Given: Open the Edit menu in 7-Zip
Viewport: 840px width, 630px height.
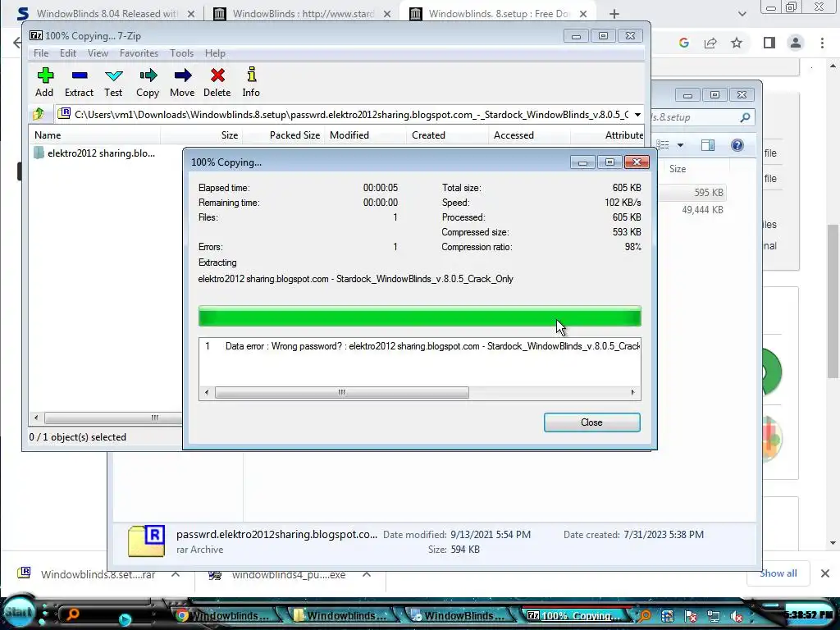Looking at the screenshot, I should click(68, 53).
